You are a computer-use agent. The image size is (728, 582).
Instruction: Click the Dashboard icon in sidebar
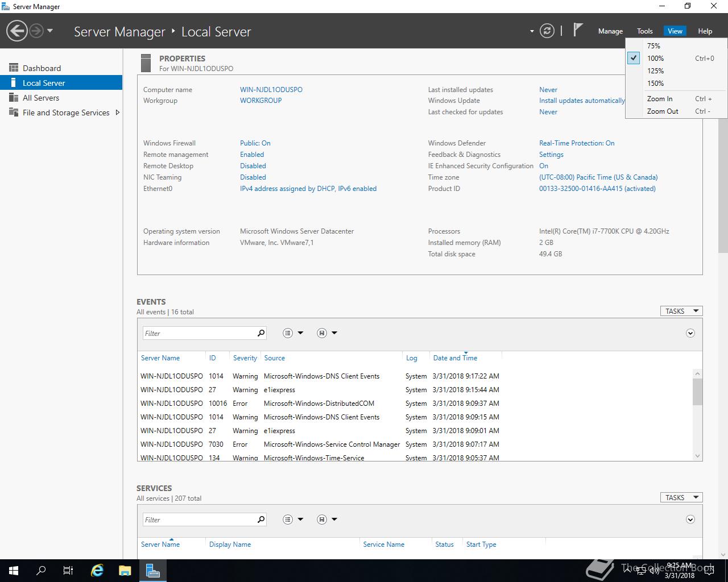pyautogui.click(x=14, y=68)
